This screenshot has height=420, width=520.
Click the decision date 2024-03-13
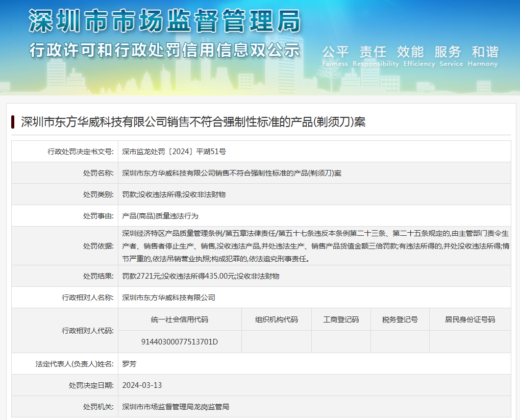coord(142,385)
